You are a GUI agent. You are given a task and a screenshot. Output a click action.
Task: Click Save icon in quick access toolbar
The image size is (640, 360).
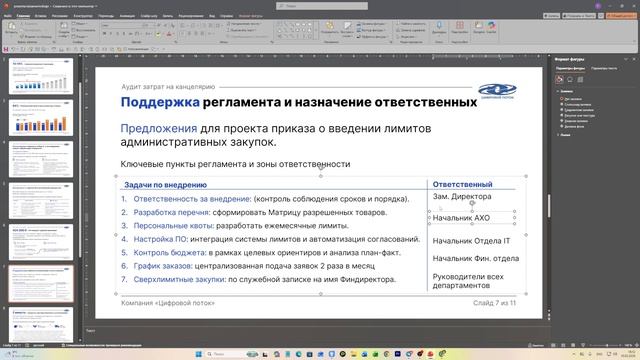tap(6, 49)
